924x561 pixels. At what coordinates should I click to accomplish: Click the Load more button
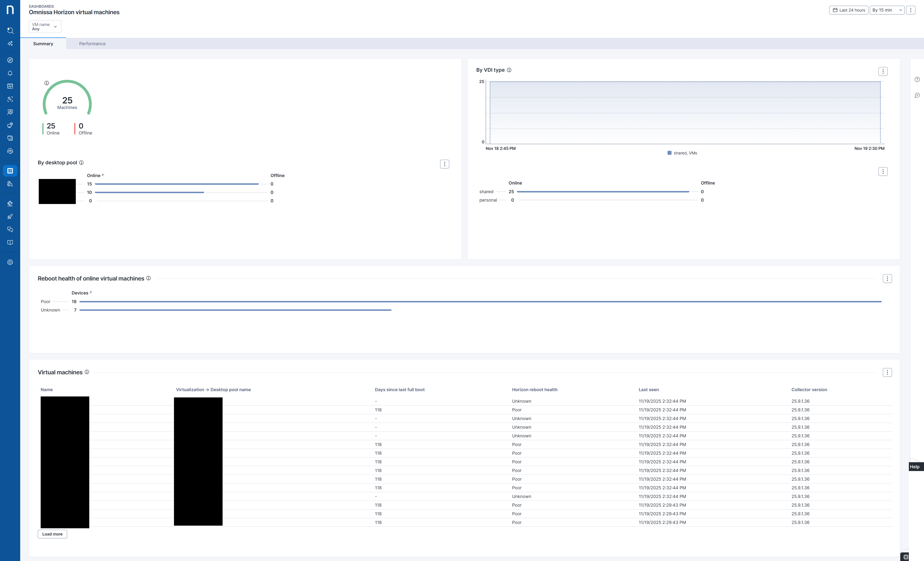[52, 534]
